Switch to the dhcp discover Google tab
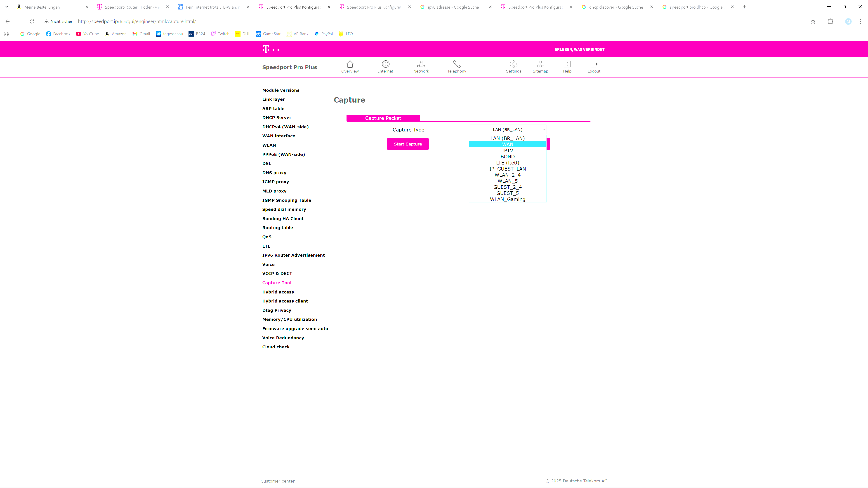Screen dimensions: 868x488 pos(615,7)
